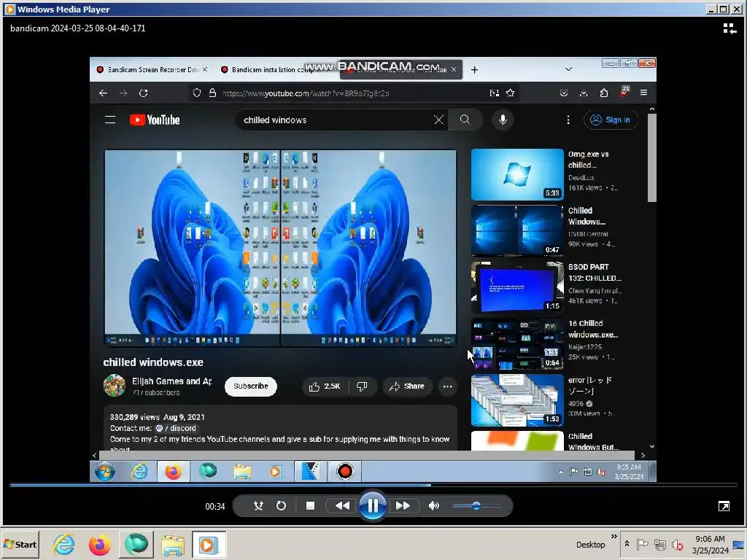This screenshot has width=747, height=560.
Task: Open Windows Explorer folder on outer taskbar
Action: pyautogui.click(x=172, y=545)
